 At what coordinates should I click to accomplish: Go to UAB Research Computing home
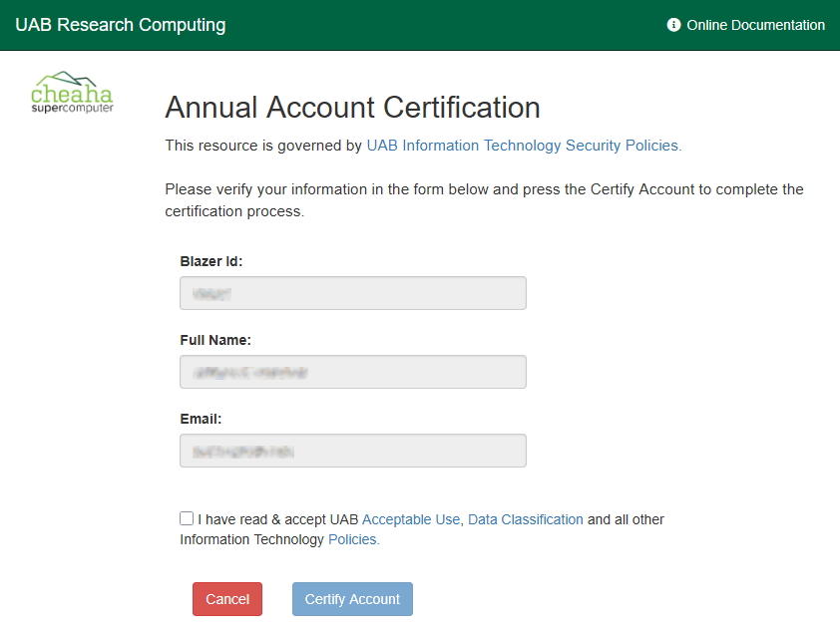121,25
